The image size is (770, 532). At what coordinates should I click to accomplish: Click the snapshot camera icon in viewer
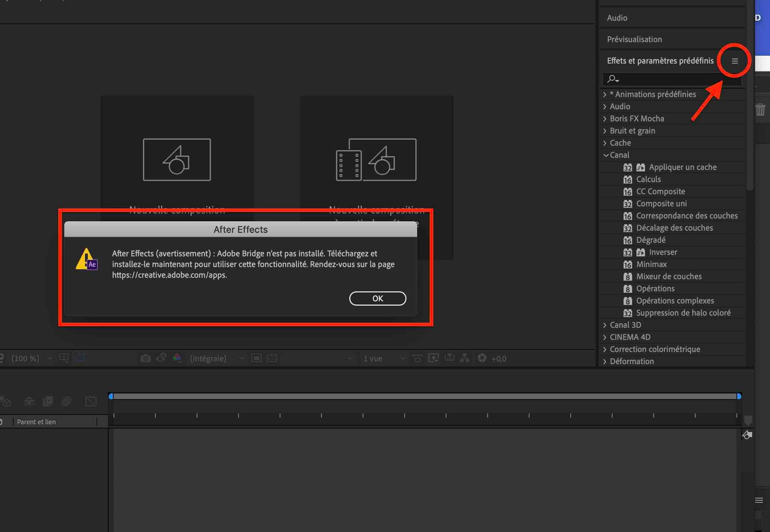145,358
